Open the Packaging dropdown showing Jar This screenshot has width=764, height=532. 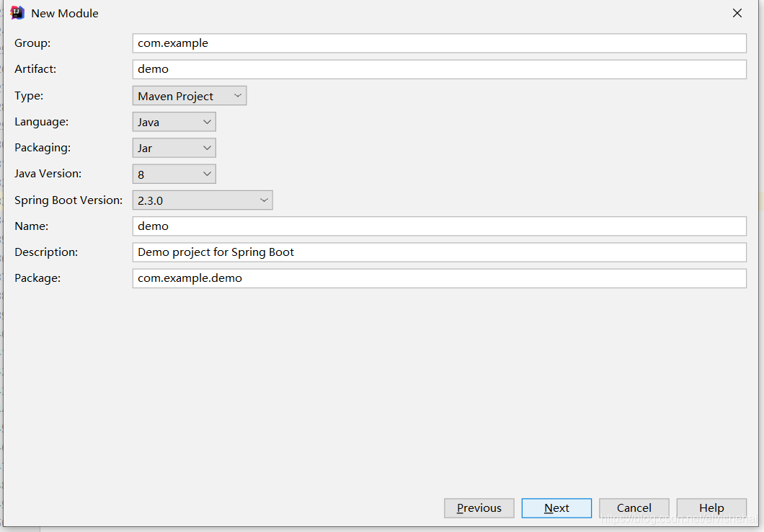click(174, 148)
